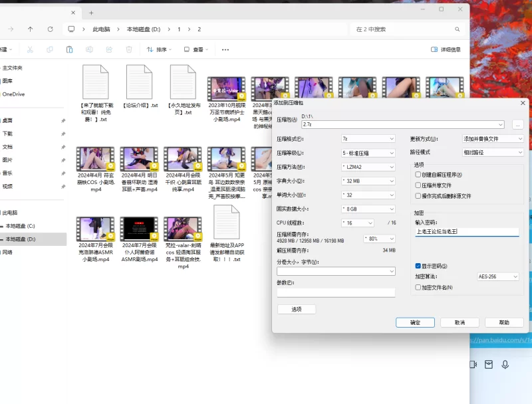Click the Paste clipboard icon in toolbar

click(69, 49)
